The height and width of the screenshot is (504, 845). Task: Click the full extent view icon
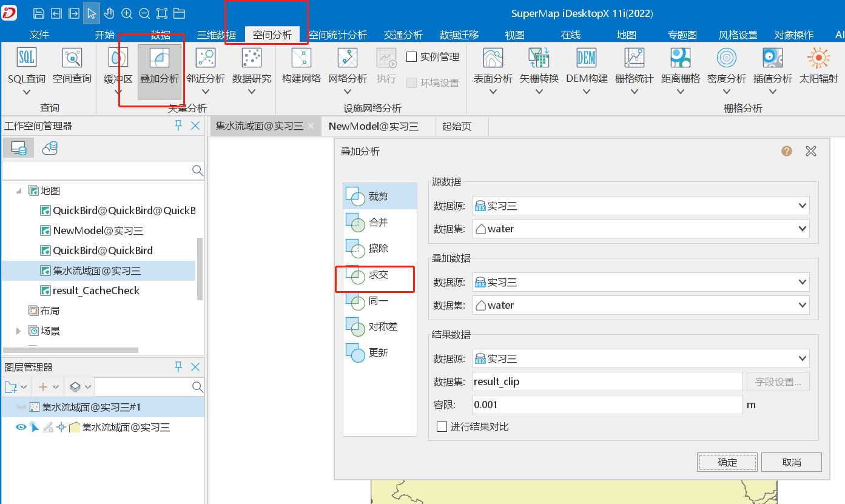[162, 13]
